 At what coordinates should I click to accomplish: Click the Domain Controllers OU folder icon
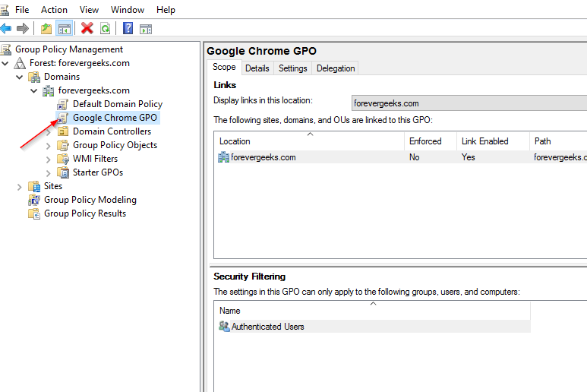(x=62, y=131)
